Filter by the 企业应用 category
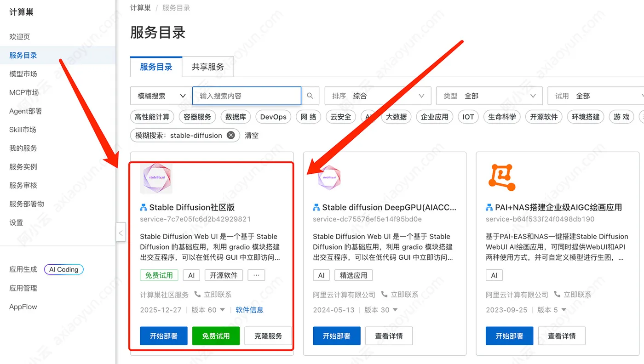644x364 pixels. tap(435, 117)
